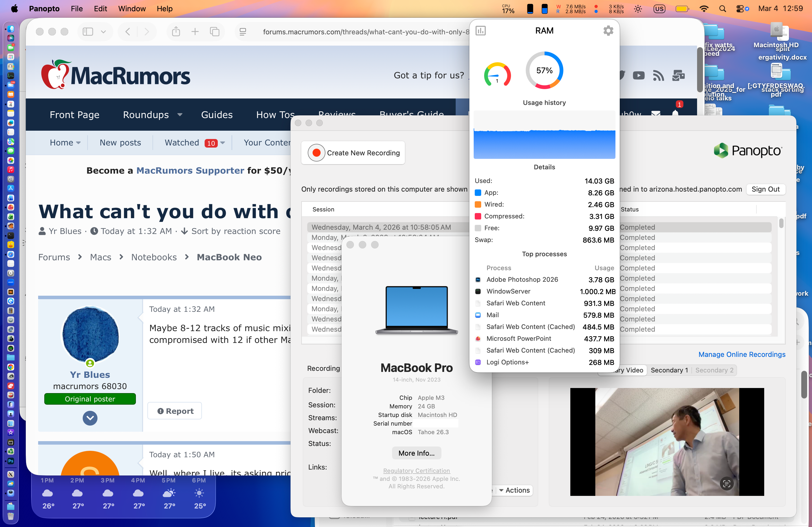Open Terminal from the Dock
This screenshot has height=527, width=812.
pos(10,235)
